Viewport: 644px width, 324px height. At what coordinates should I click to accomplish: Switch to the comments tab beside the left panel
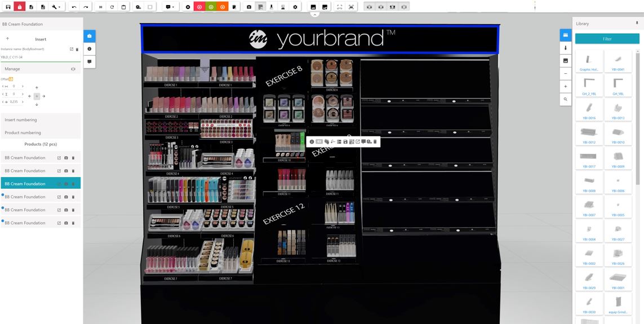pos(90,61)
